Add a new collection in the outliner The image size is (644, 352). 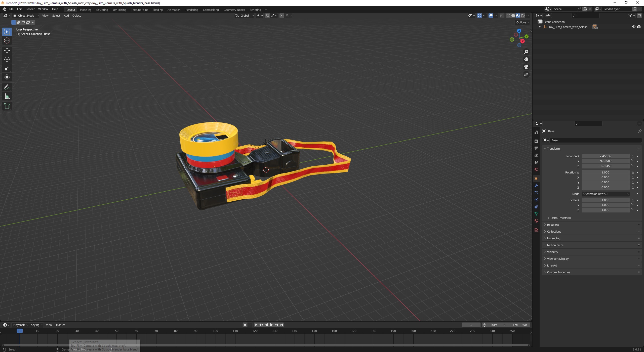639,16
